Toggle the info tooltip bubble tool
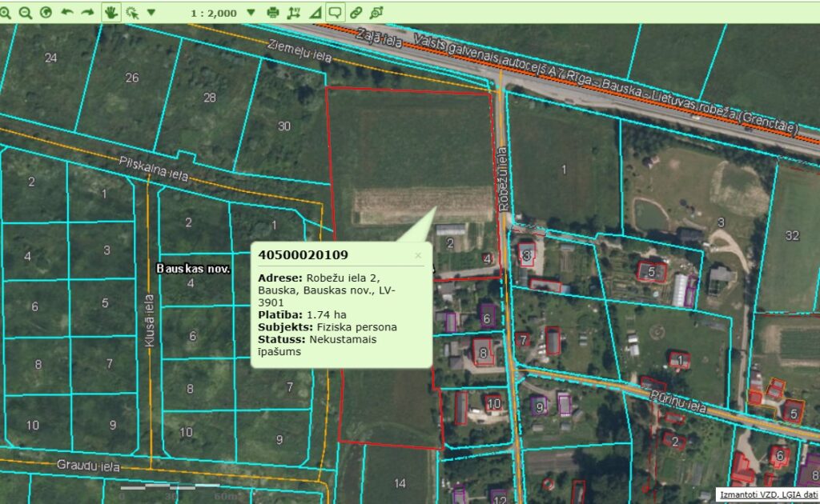 click(x=335, y=13)
